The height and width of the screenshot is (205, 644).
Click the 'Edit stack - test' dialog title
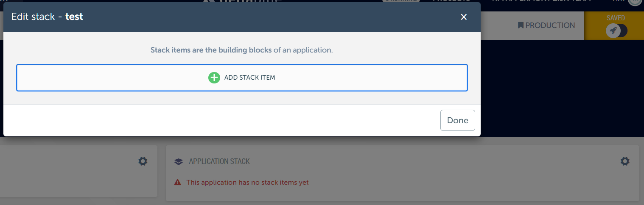(47, 17)
